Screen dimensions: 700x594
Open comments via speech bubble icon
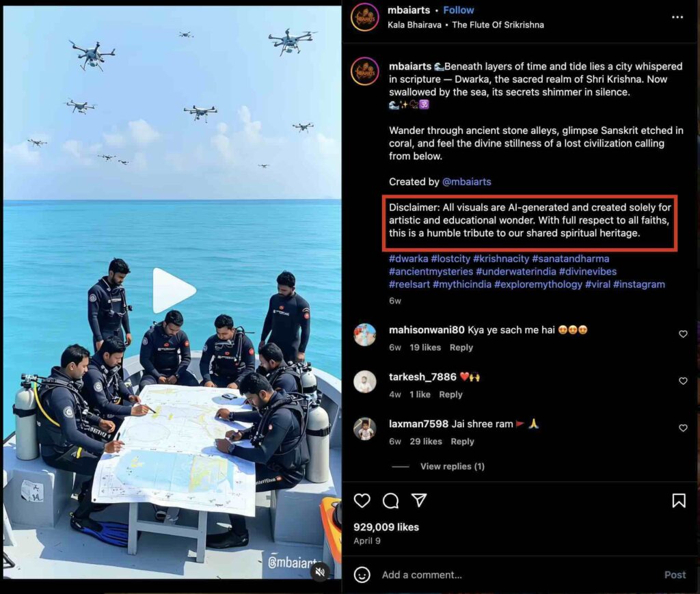click(390, 501)
